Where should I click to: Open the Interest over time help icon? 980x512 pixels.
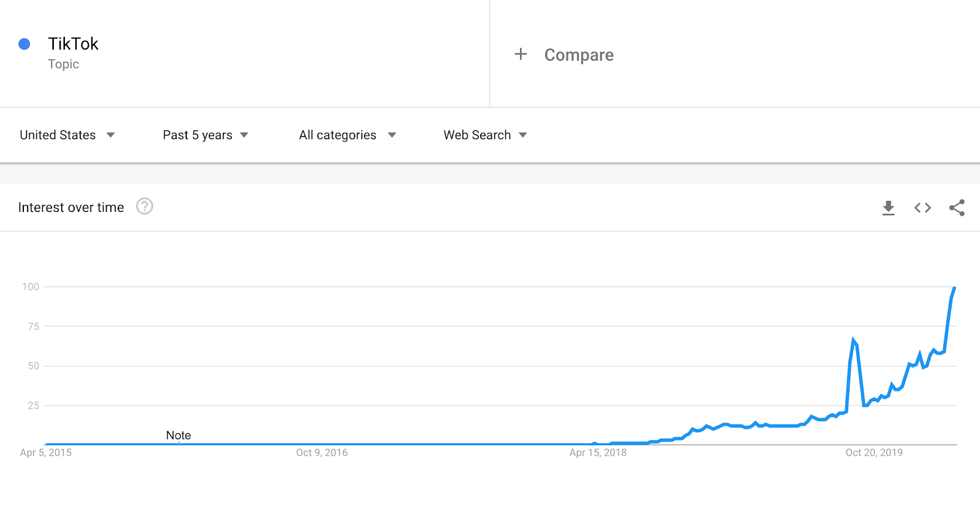pos(145,206)
